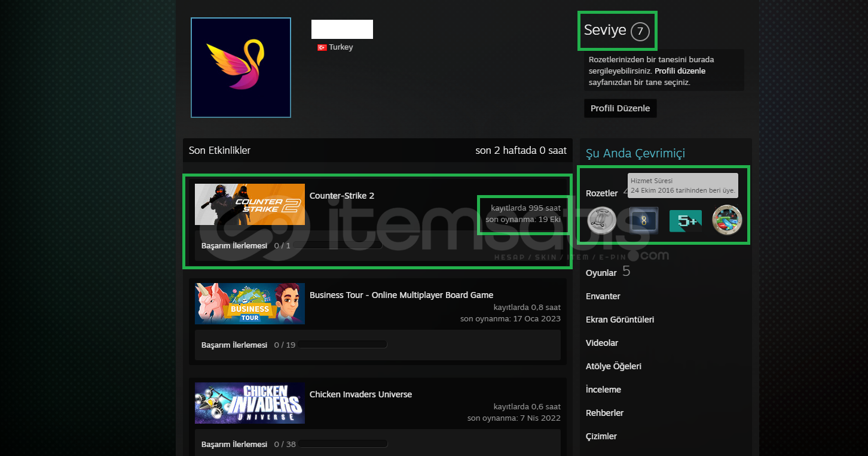Click the '0 / 38' achievement count
Viewport: 868px width, 456px height.
click(285, 444)
